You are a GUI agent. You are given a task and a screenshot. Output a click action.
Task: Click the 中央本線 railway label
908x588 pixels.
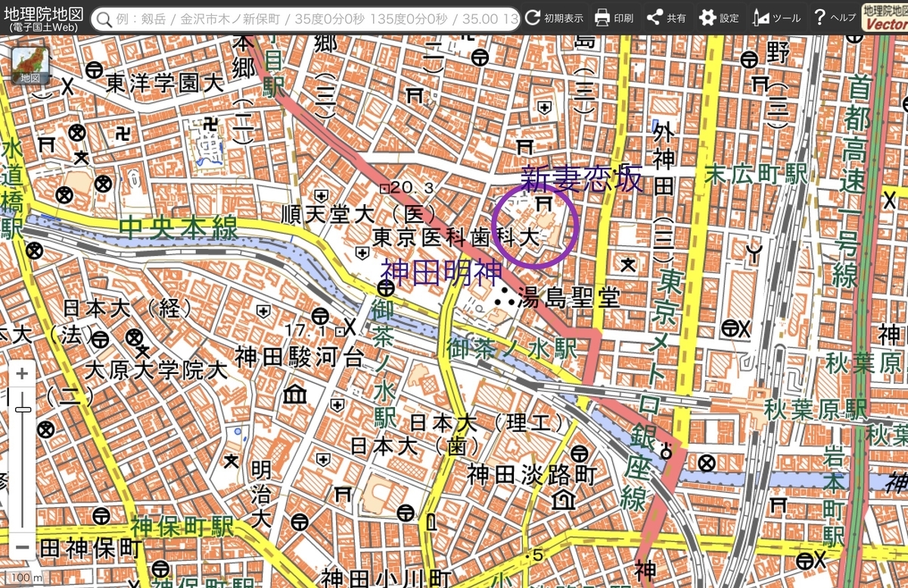pyautogui.click(x=179, y=226)
